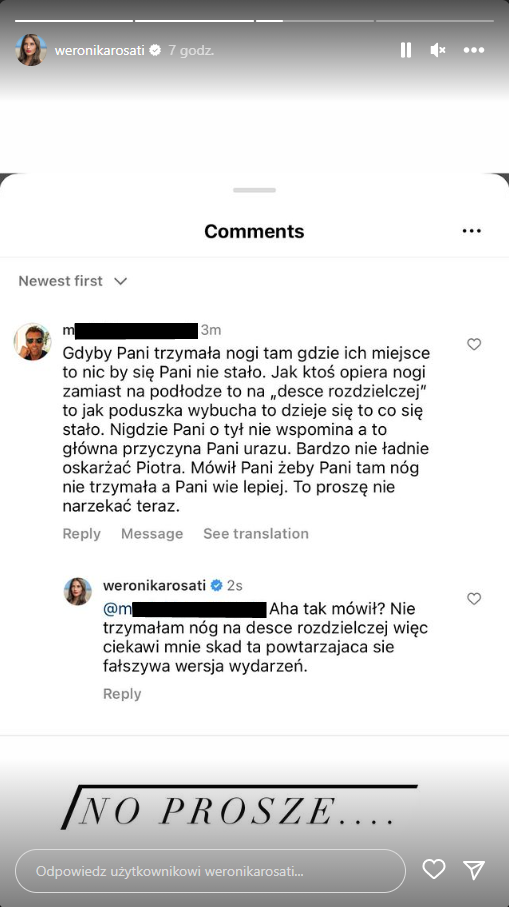Focus the story reply input field
The width and height of the screenshot is (509, 907).
coord(211,871)
